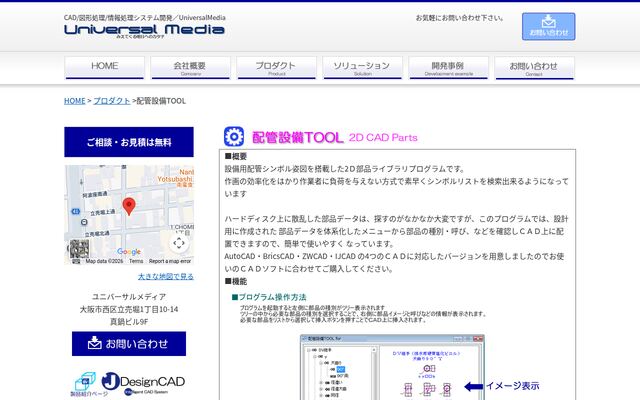640x400 pixels.
Task: Click the red location pin on map
Action: [x=129, y=206]
